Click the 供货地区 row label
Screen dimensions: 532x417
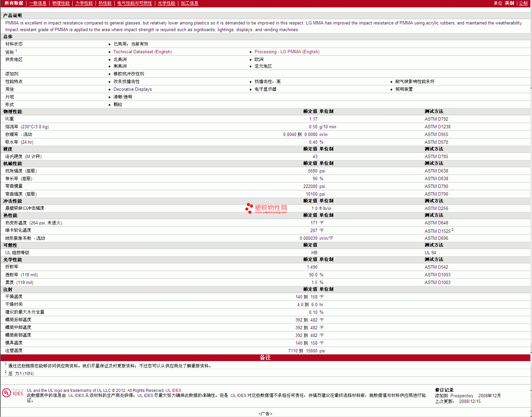pyautogui.click(x=14, y=60)
